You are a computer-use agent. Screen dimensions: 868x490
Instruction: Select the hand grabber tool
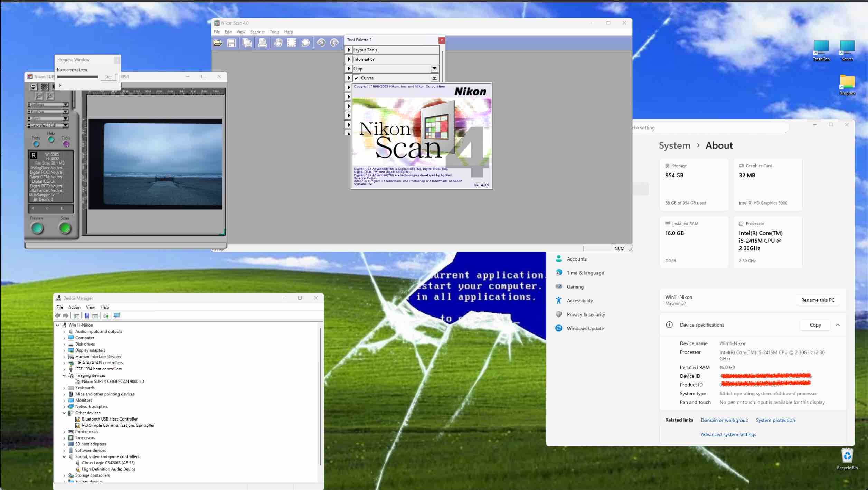coord(278,43)
